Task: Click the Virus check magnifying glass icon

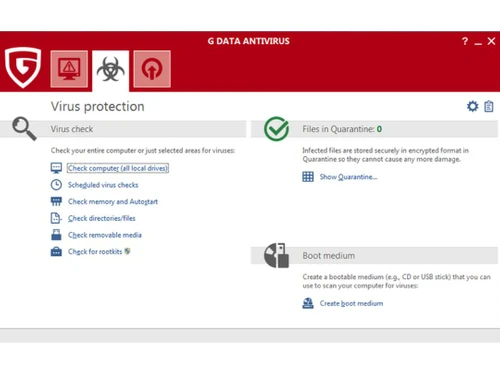Action: coord(24,128)
